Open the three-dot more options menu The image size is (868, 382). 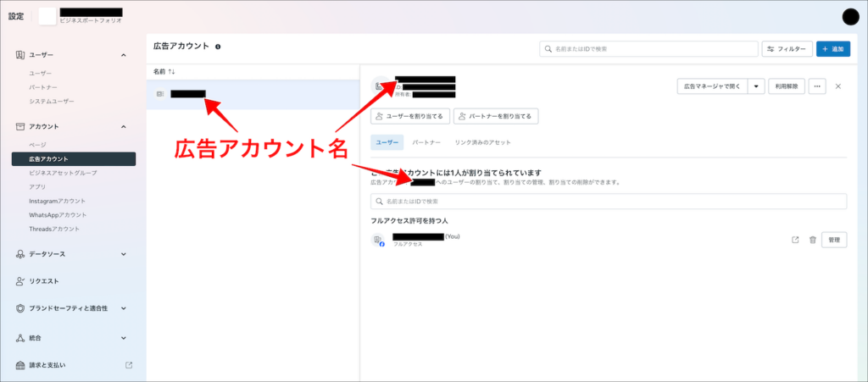(817, 86)
